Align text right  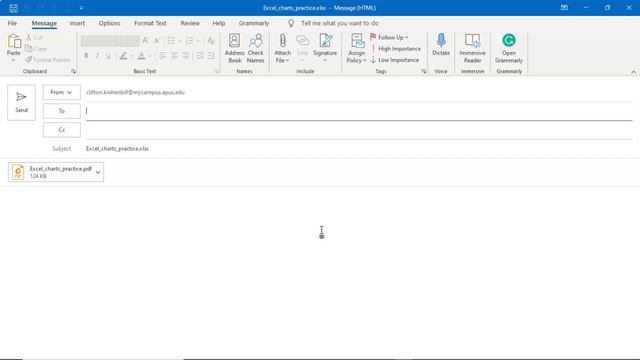(x=186, y=56)
